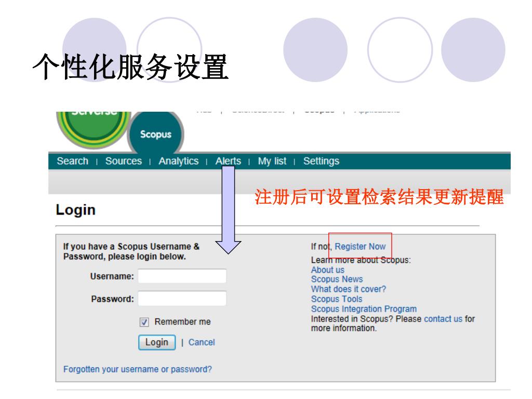Go to the Analytics section
The height and width of the screenshot is (399, 532).
point(179,161)
